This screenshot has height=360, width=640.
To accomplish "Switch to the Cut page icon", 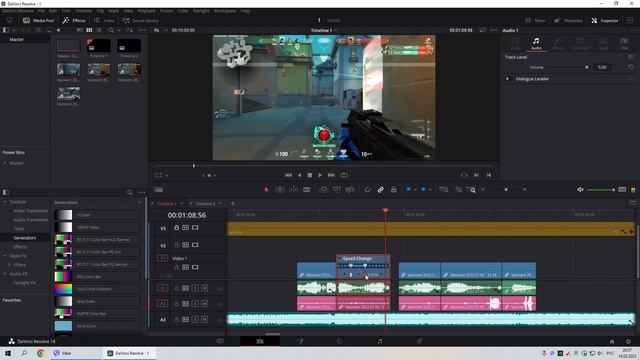I will coord(220,341).
